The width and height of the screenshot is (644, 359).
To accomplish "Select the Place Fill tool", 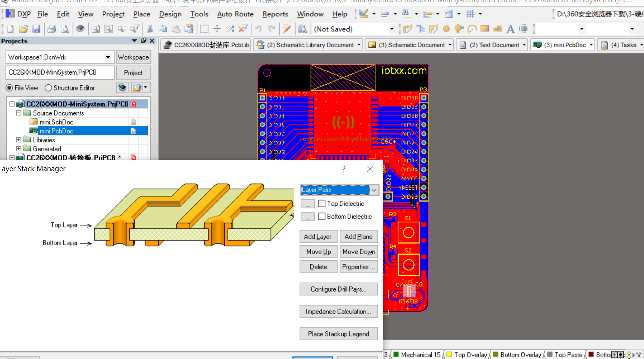I will (x=485, y=29).
